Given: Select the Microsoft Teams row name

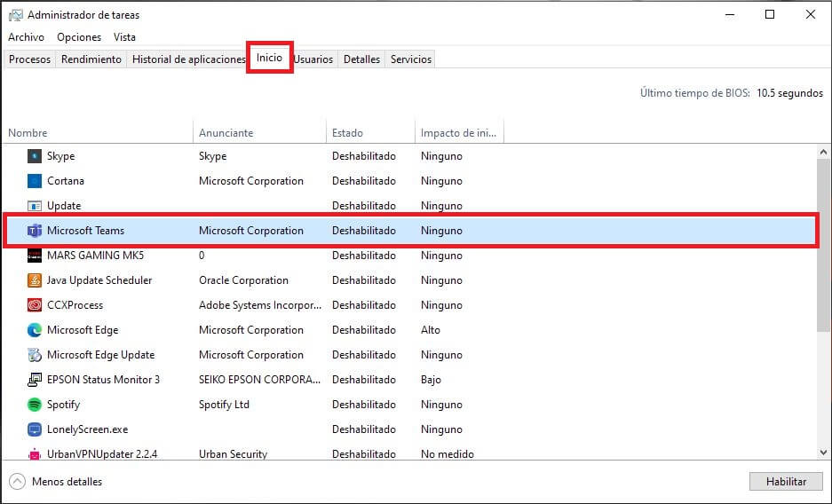Looking at the screenshot, I should pos(86,231).
